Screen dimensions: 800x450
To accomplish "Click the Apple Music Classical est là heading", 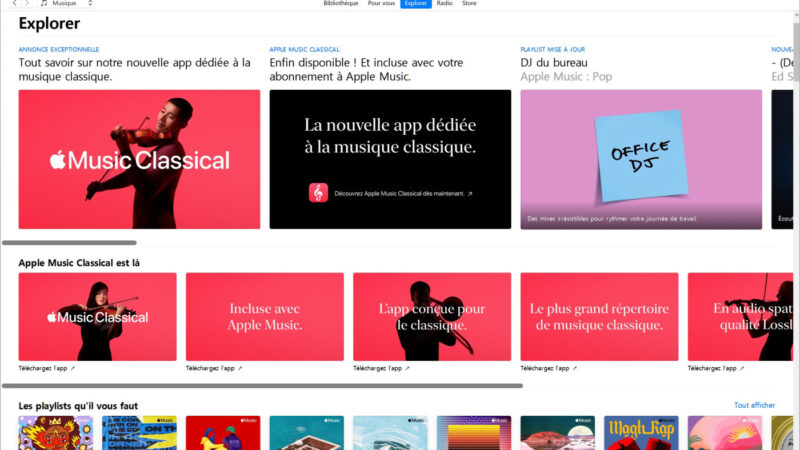I will click(x=79, y=263).
